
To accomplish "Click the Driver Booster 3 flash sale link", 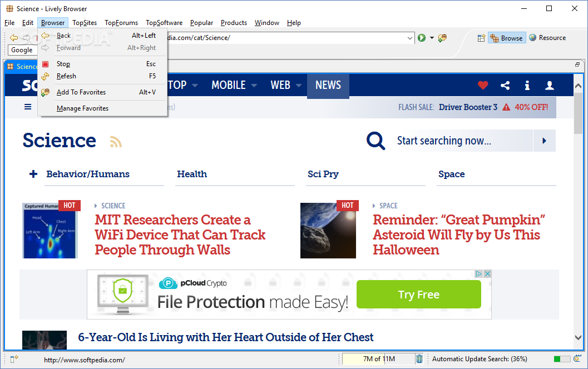I will [x=468, y=107].
